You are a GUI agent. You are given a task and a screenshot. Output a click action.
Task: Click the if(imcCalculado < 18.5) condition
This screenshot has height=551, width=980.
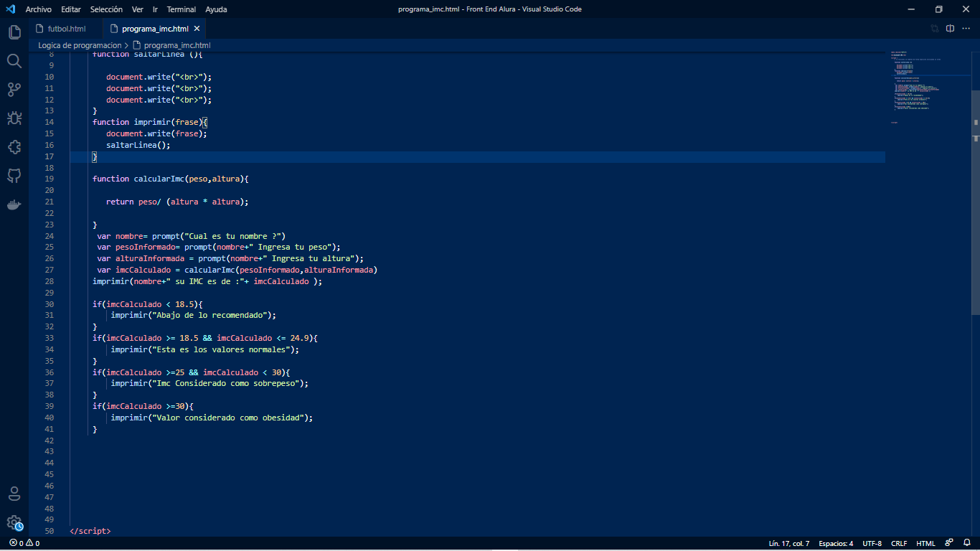[148, 304]
